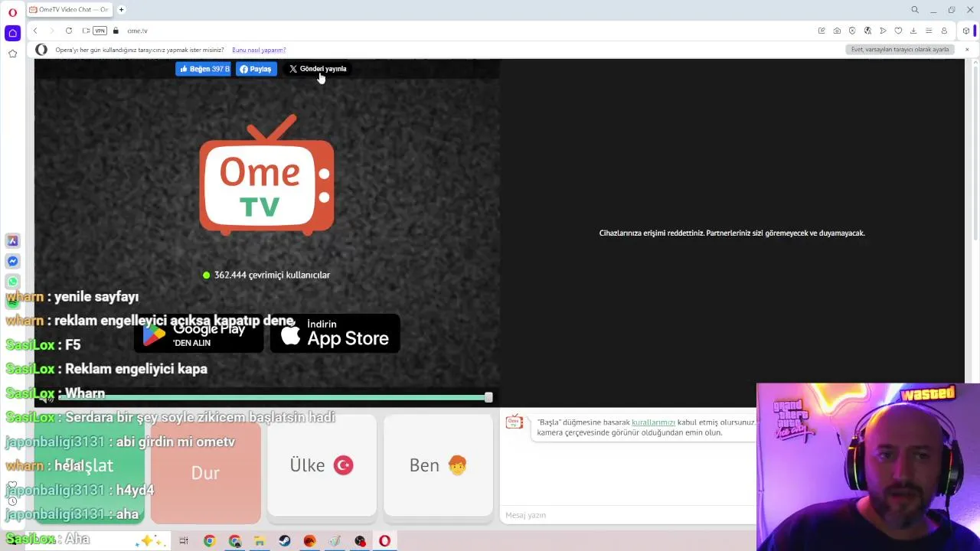Open the Easy Setup lines icon
Viewport: 980px width, 551px height.
(929, 31)
